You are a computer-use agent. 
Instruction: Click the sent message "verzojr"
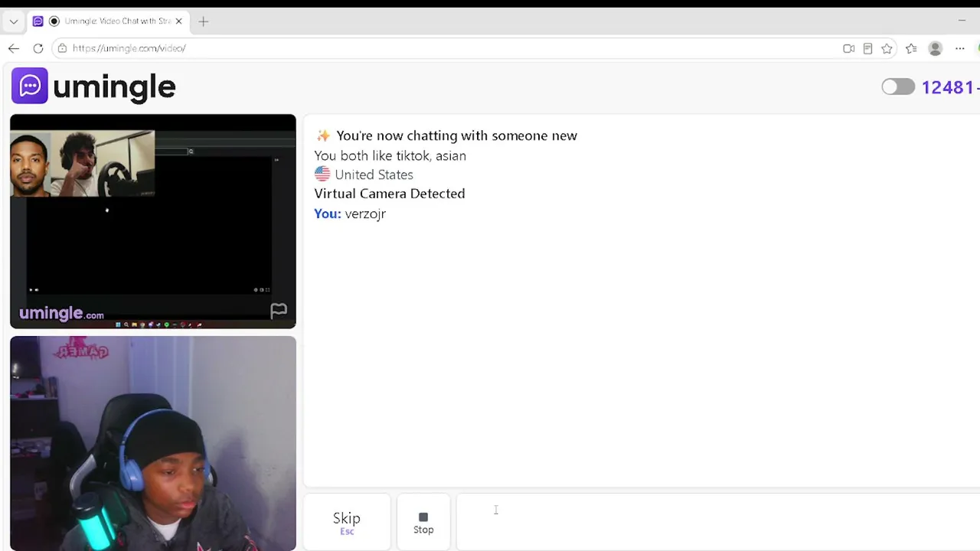(365, 214)
